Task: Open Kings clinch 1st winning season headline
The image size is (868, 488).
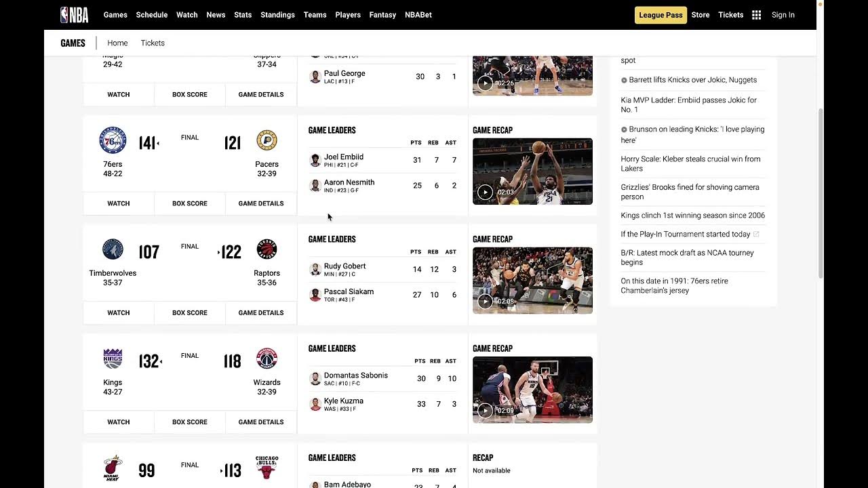Action: (692, 216)
